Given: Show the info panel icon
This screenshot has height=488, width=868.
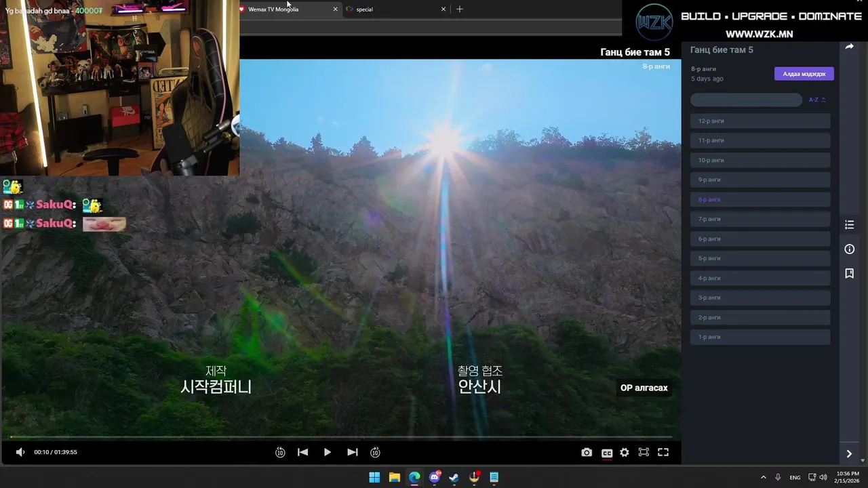Looking at the screenshot, I should (849, 249).
